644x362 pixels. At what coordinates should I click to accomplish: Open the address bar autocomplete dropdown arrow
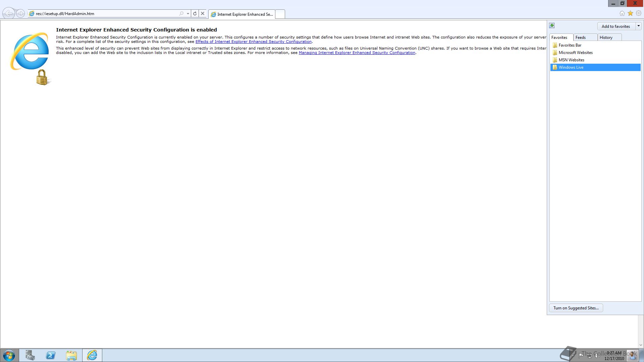[x=188, y=14]
